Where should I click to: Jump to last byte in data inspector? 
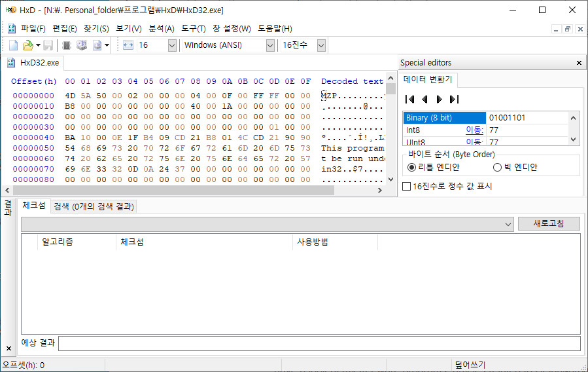tap(454, 99)
